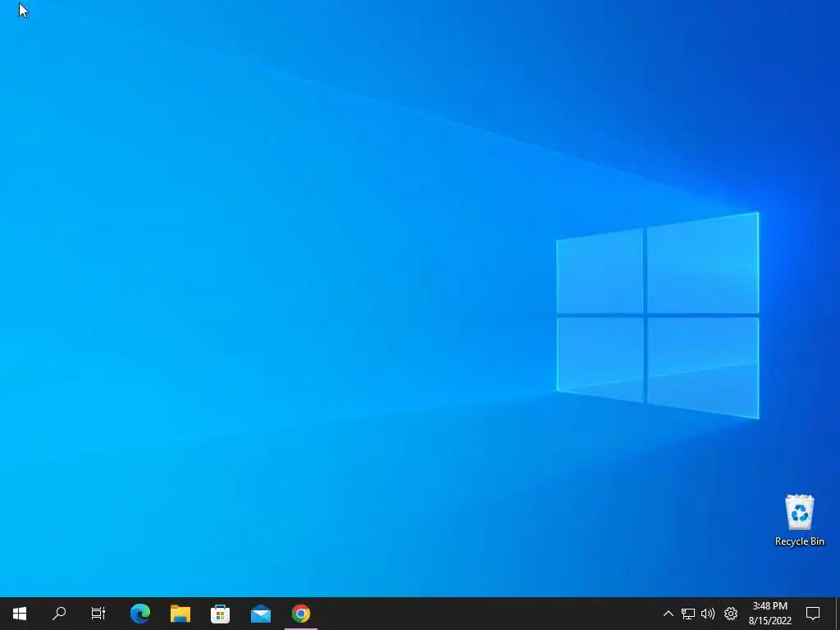This screenshot has width=840, height=630.
Task: Open Microsoft Store from taskbar
Action: click(220, 614)
